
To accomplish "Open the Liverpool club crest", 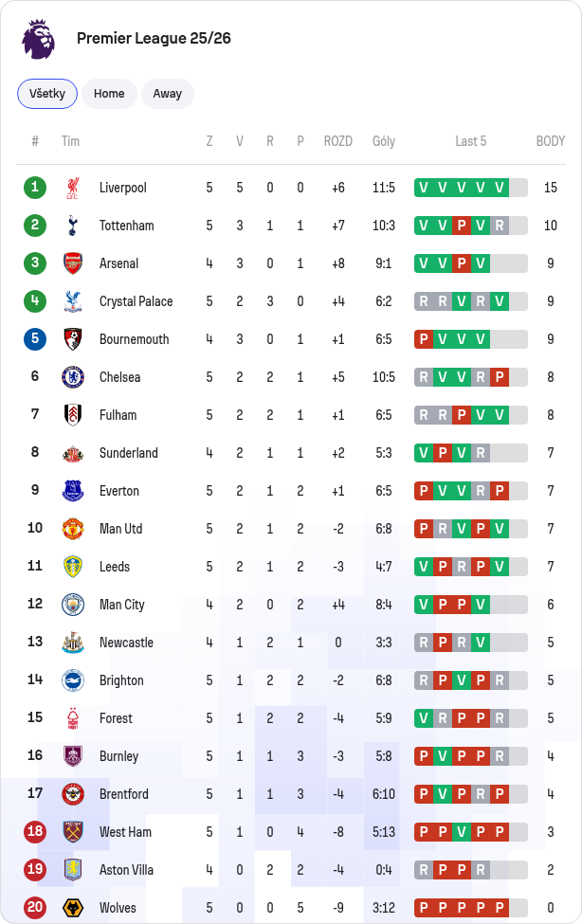I will 73,188.
